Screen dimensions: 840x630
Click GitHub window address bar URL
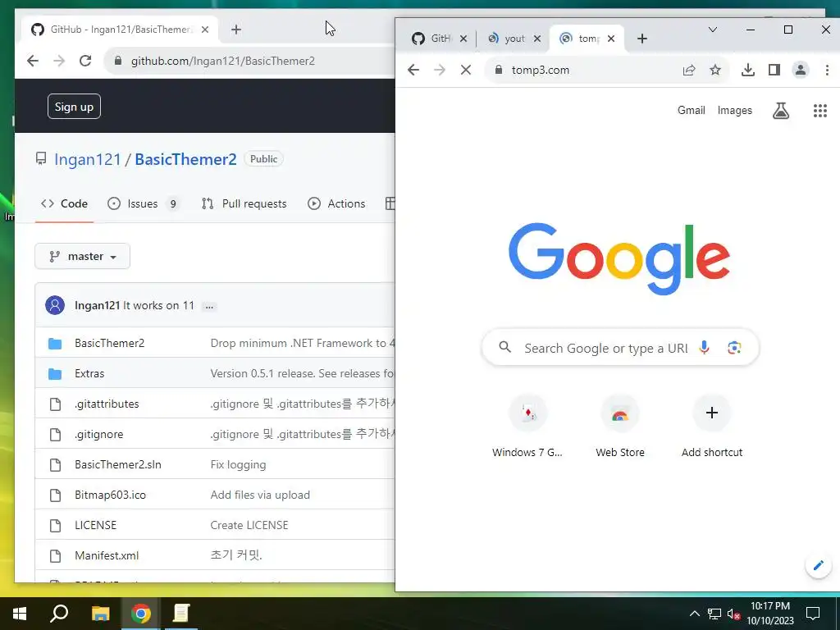click(223, 61)
